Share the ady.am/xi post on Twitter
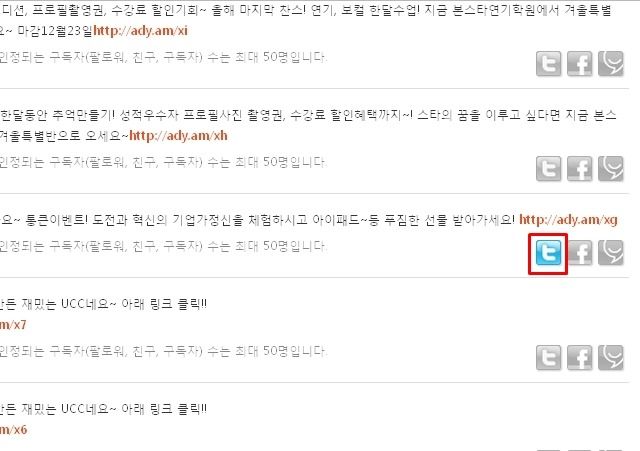 (x=548, y=64)
